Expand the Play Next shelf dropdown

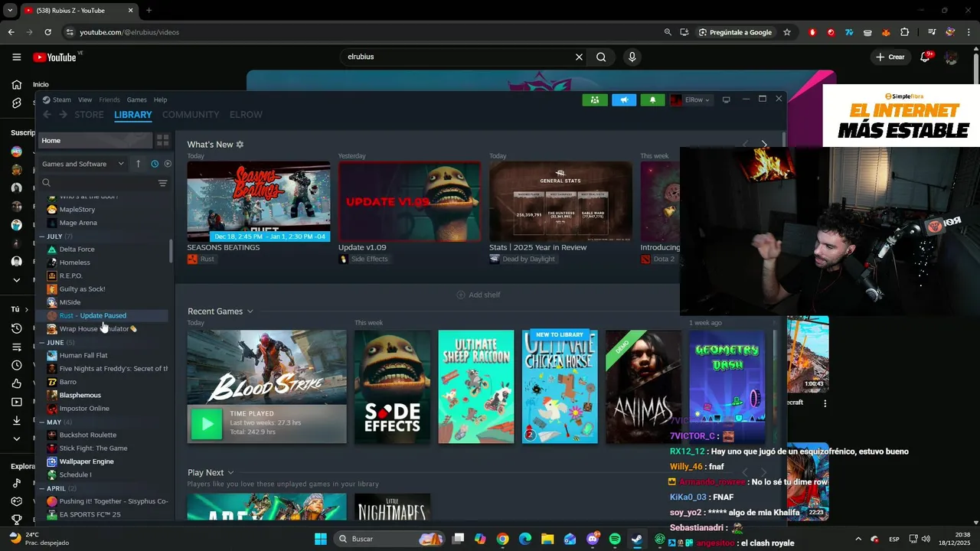coord(230,473)
